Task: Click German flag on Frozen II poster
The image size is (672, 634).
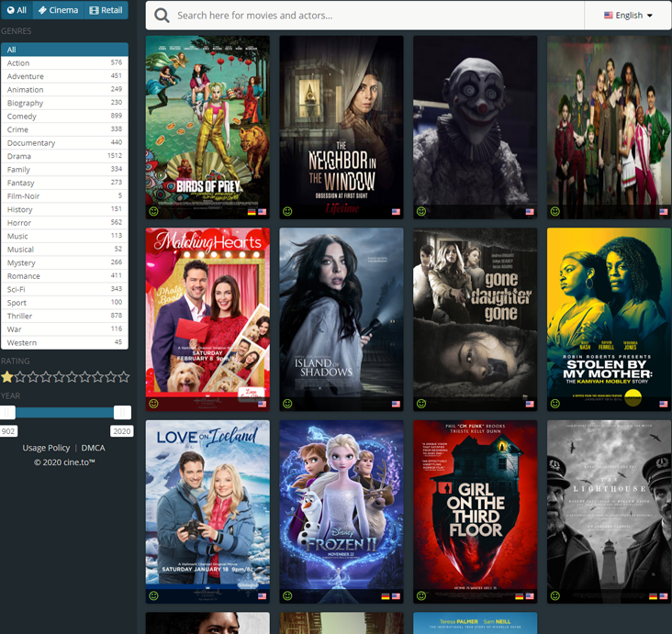Action: 386,596
